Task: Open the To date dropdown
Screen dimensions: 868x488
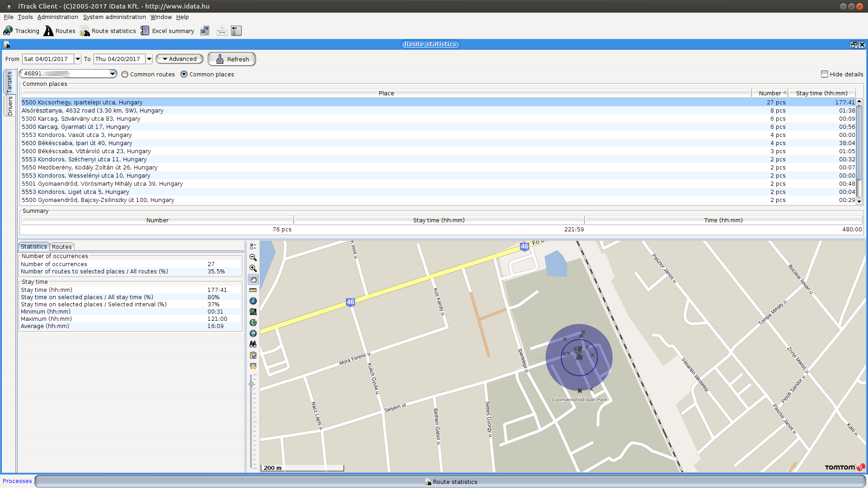Action: point(149,59)
